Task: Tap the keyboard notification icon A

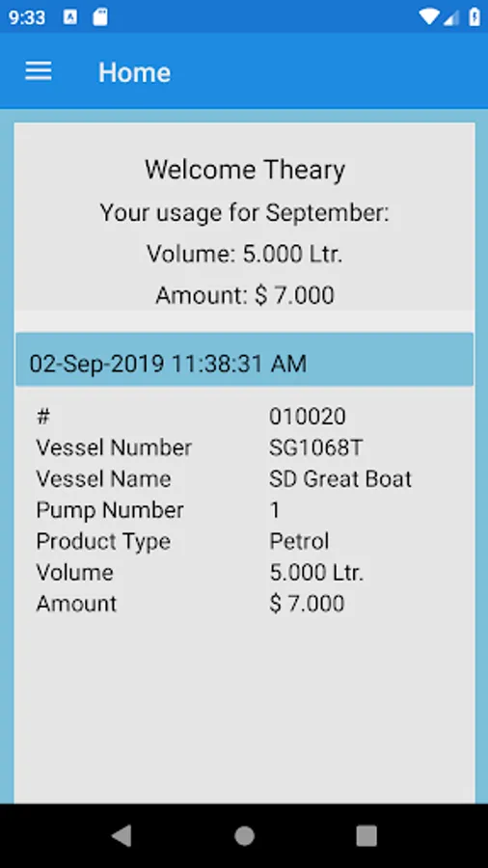Action: [x=70, y=17]
